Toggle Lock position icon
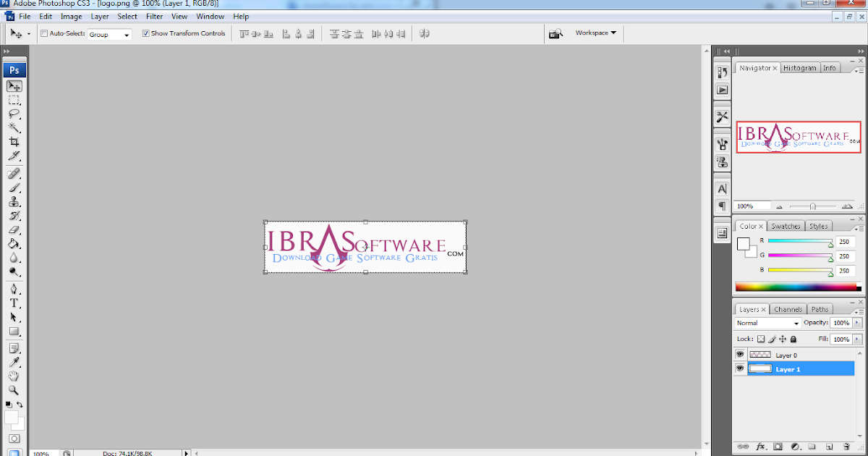This screenshot has height=456, width=868. [783, 339]
